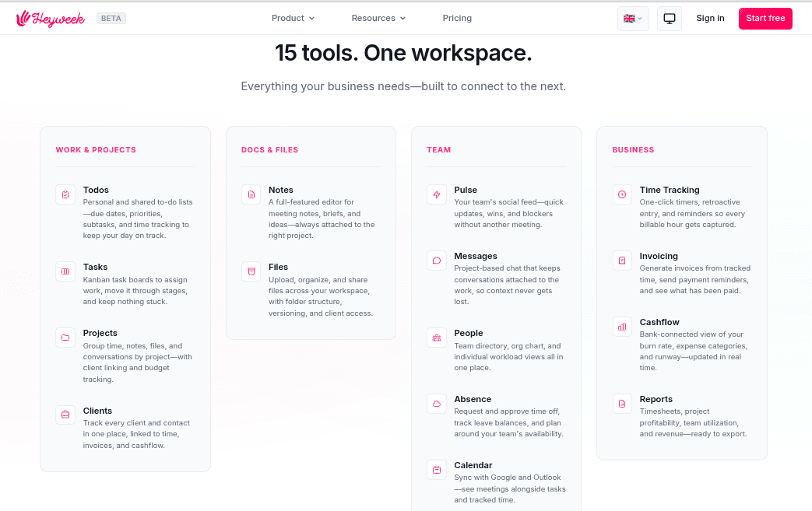Open the language flag dropdown
The image size is (812, 511).
click(x=633, y=19)
